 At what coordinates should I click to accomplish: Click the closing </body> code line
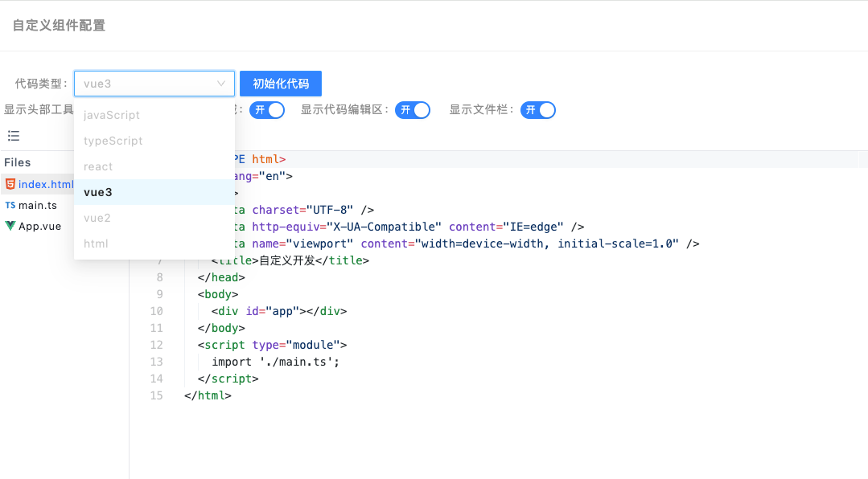[x=221, y=328]
